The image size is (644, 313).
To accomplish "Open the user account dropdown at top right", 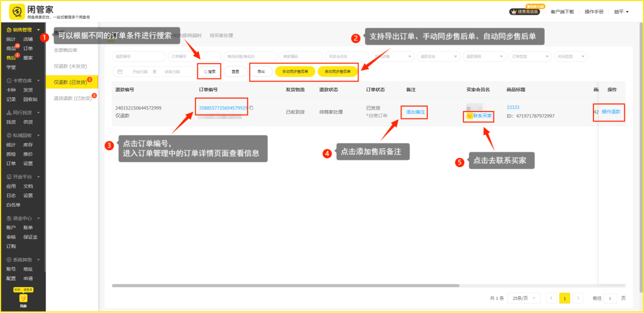I will [x=621, y=12].
